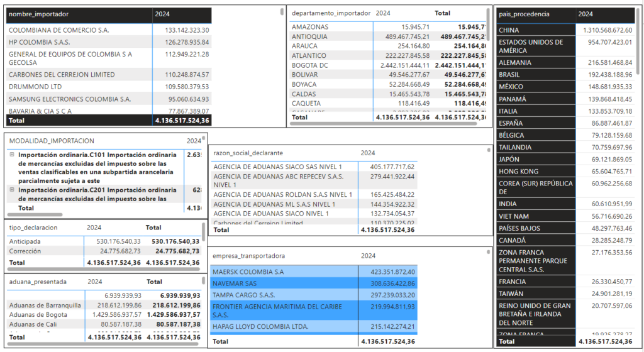
Task: Click the nombre_importador column header
Action: (x=38, y=14)
